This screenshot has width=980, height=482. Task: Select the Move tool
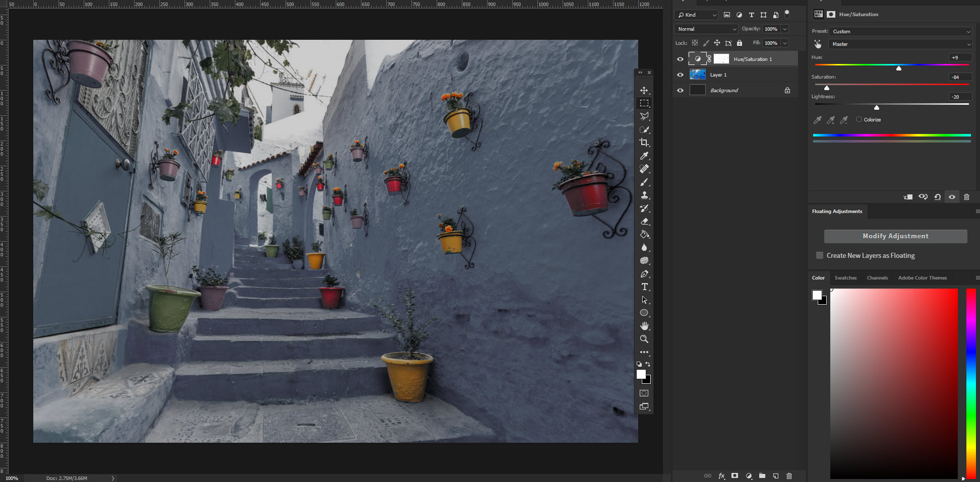click(644, 90)
